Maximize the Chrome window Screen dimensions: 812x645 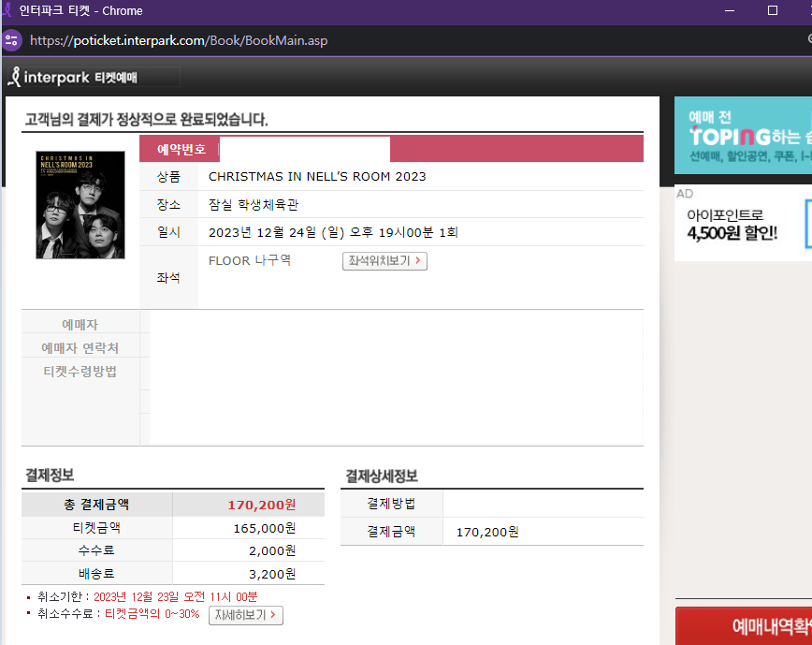click(772, 10)
